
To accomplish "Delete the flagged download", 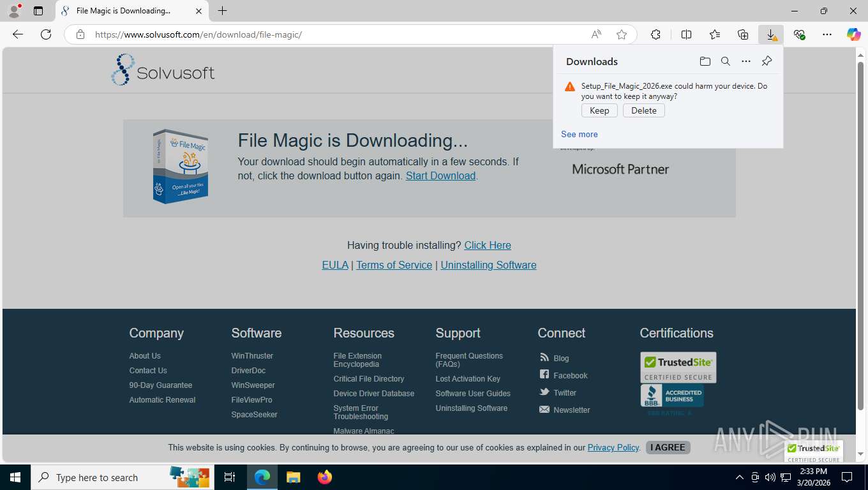I will [644, 110].
